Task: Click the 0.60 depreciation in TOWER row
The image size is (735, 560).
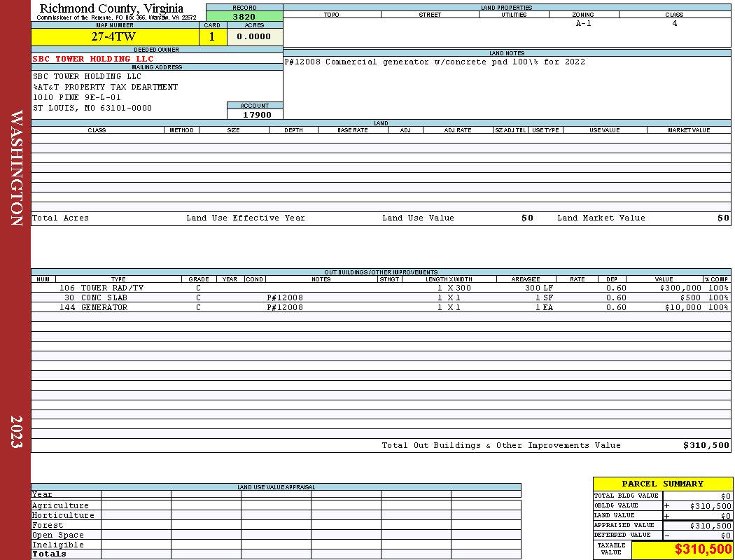Action: point(616,288)
